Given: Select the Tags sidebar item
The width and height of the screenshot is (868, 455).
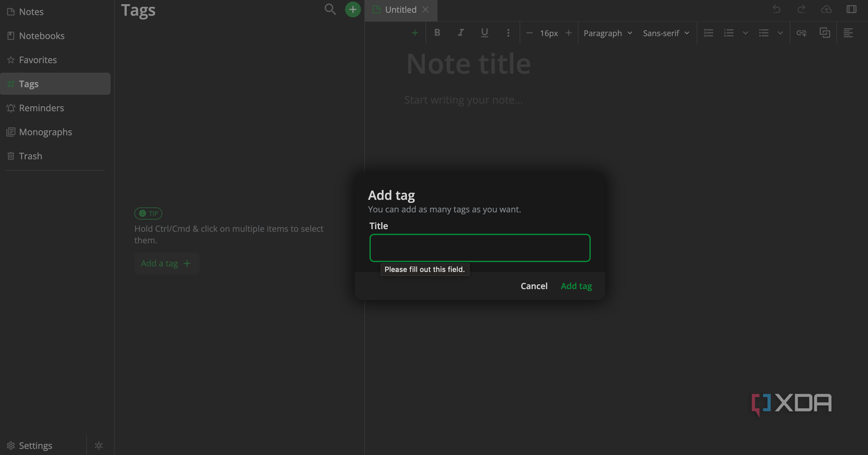Looking at the screenshot, I should click(56, 84).
